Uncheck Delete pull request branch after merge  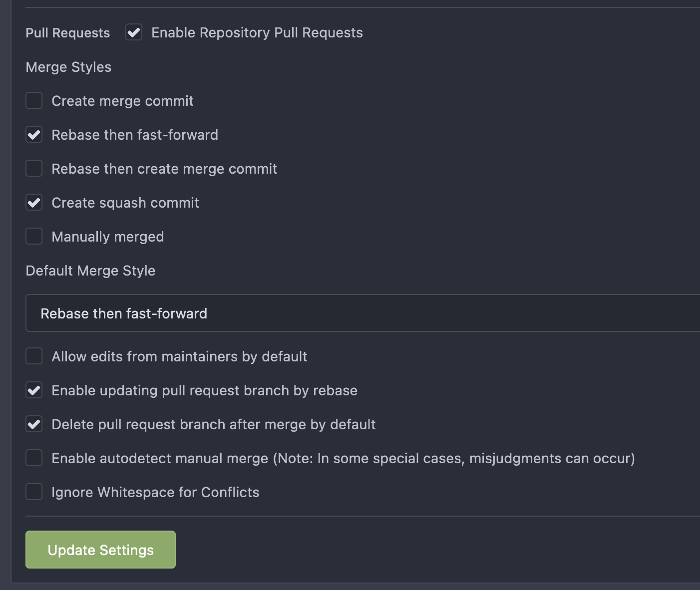pos(33,424)
